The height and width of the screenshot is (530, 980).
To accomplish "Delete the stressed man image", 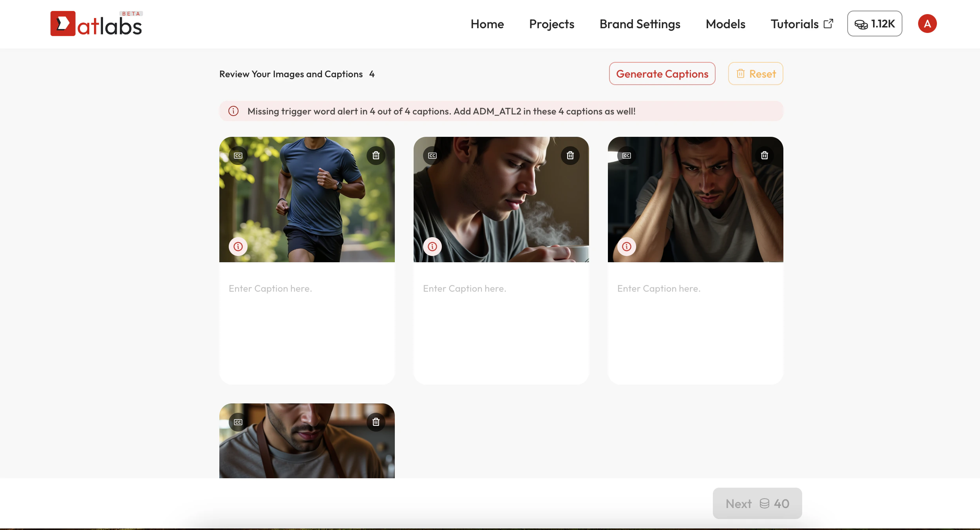I will point(765,156).
